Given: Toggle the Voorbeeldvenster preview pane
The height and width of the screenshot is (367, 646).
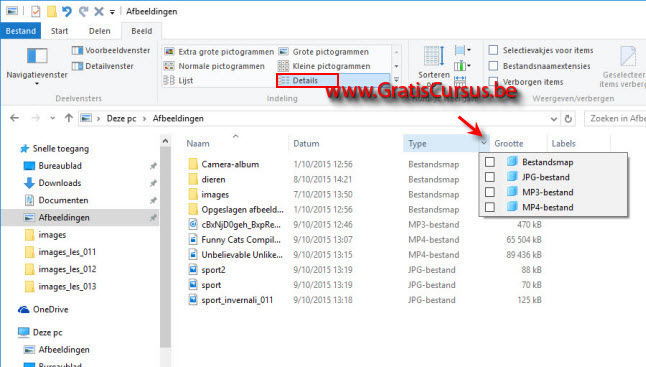Looking at the screenshot, I should tap(111, 50).
